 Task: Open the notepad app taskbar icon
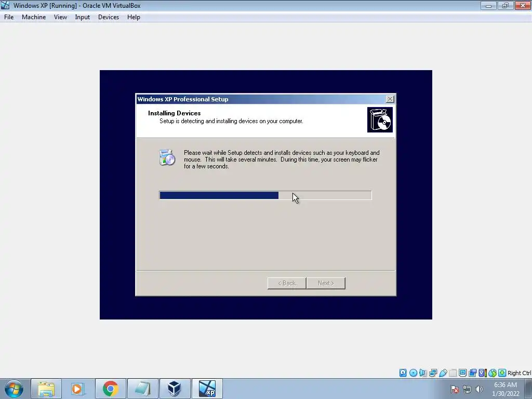[x=142, y=389]
